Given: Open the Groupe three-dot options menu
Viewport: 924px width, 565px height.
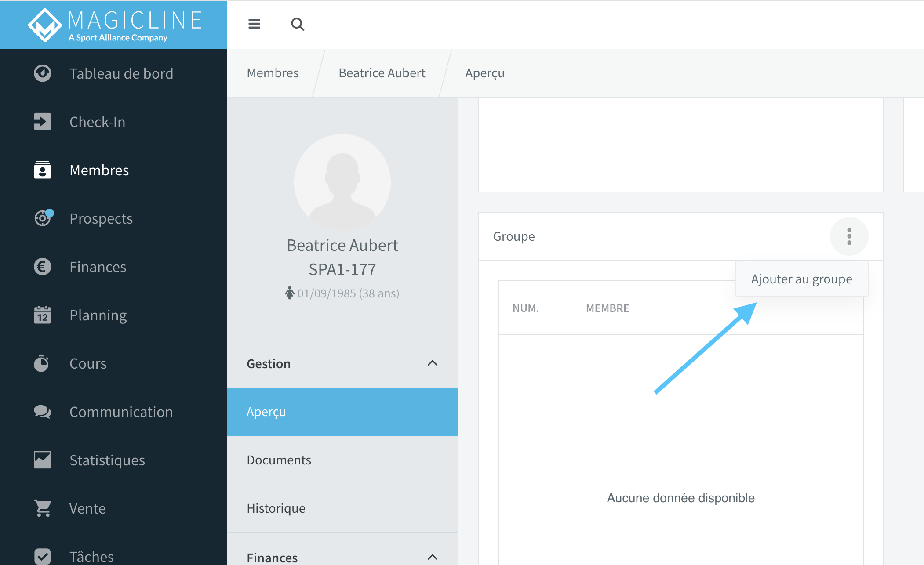Looking at the screenshot, I should click(x=849, y=236).
